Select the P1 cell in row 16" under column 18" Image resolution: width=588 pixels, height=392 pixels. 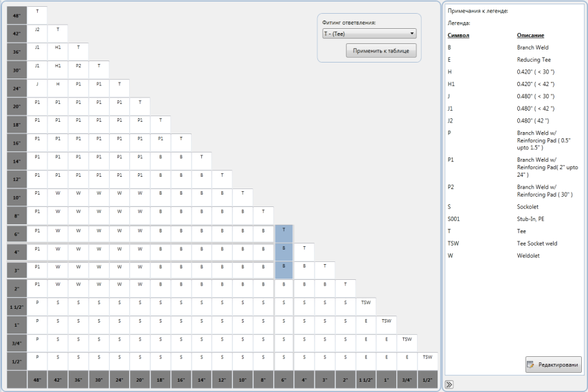pyautogui.click(x=161, y=142)
